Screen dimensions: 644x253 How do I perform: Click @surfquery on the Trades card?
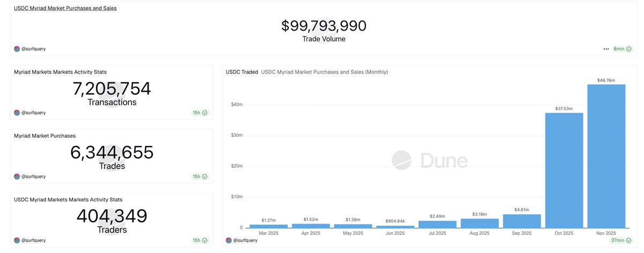tap(33, 176)
